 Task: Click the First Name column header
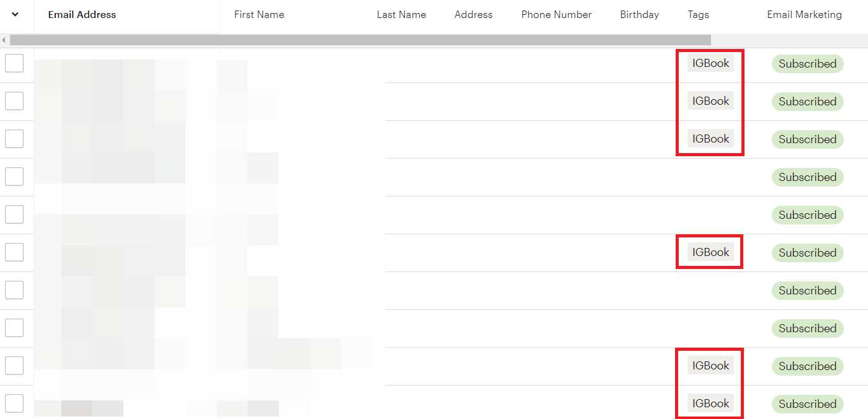pos(259,15)
